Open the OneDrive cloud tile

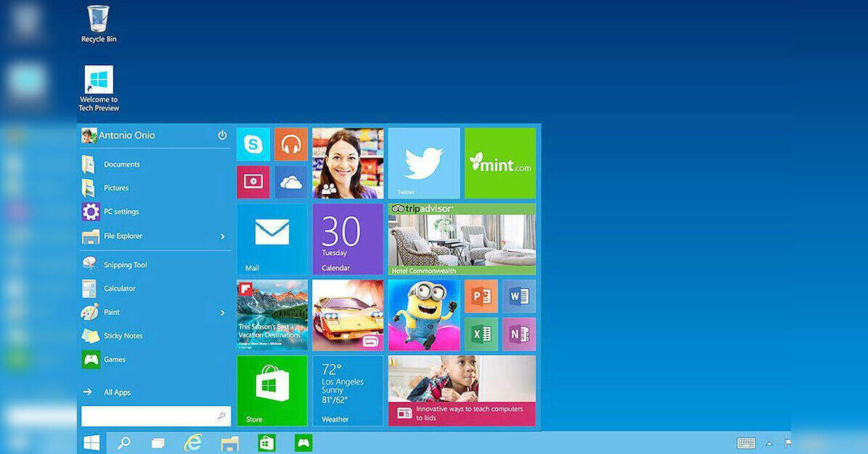point(291,182)
